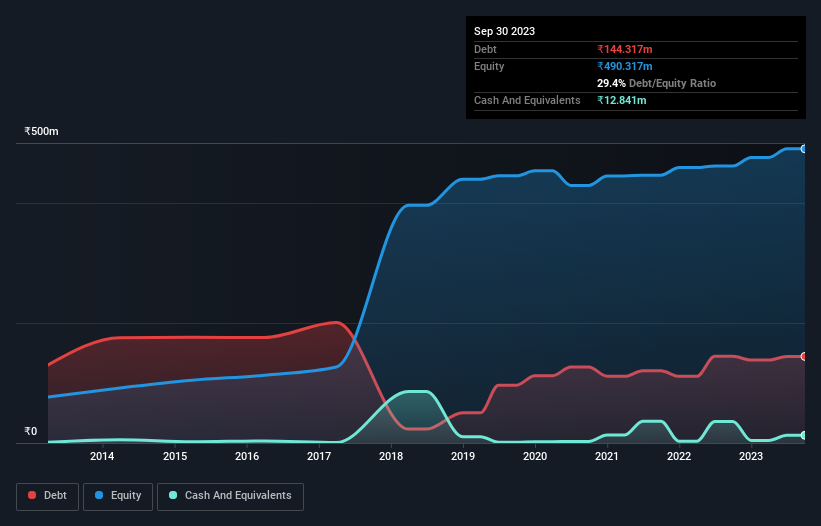
Task: Click the 2020 x-axis label
Action: click(x=535, y=456)
